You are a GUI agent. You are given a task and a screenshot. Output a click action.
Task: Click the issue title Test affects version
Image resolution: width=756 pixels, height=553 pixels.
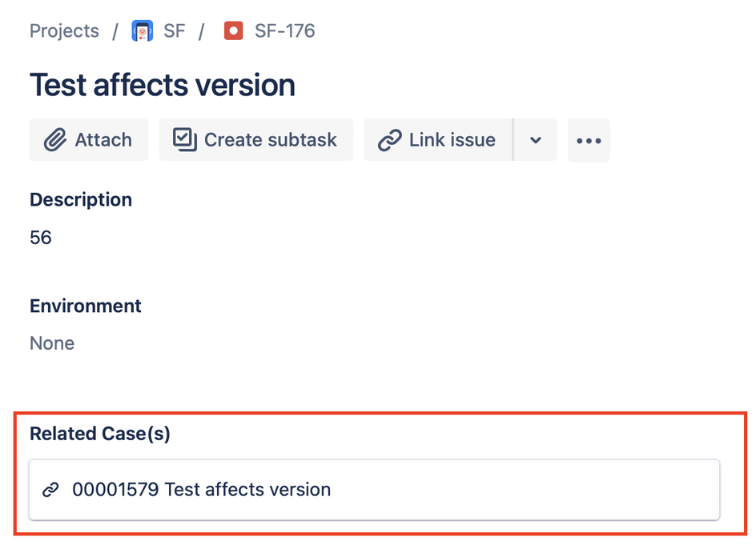point(163,85)
